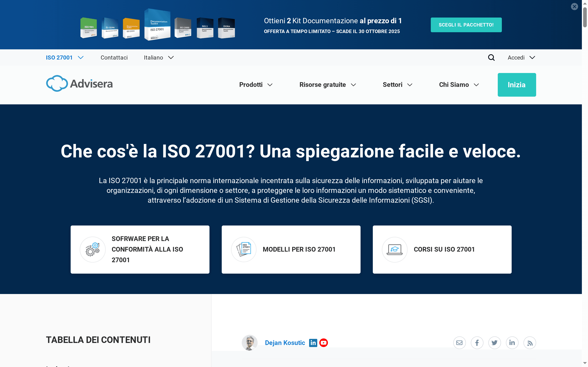Share the page on Twitter
This screenshot has height=367, width=588.
tap(495, 343)
